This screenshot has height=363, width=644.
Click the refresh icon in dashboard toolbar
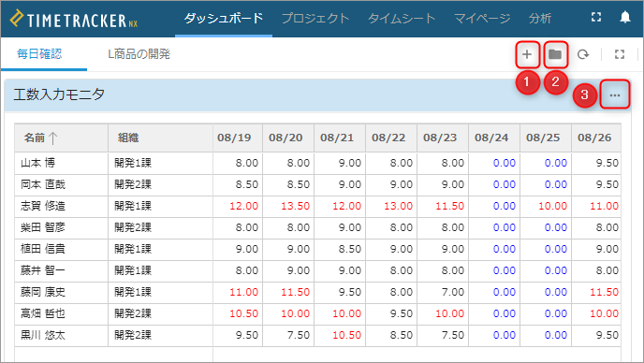pos(583,54)
